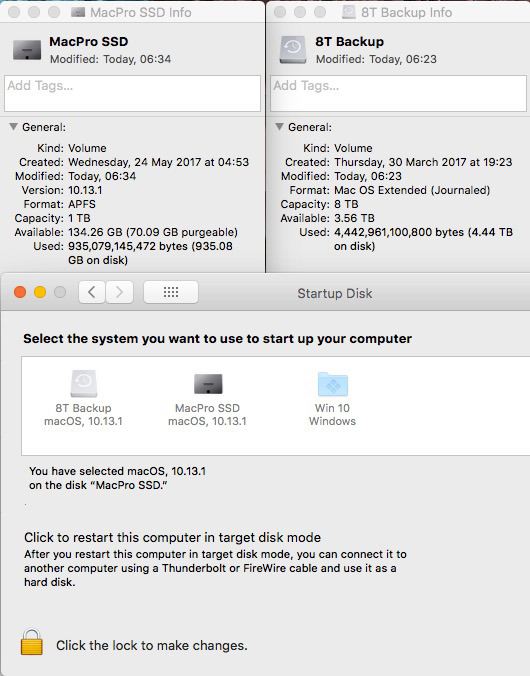Click Modified value "Today, 06:34" in MacPro SSD General section
530x676 pixels.
(x=102, y=176)
